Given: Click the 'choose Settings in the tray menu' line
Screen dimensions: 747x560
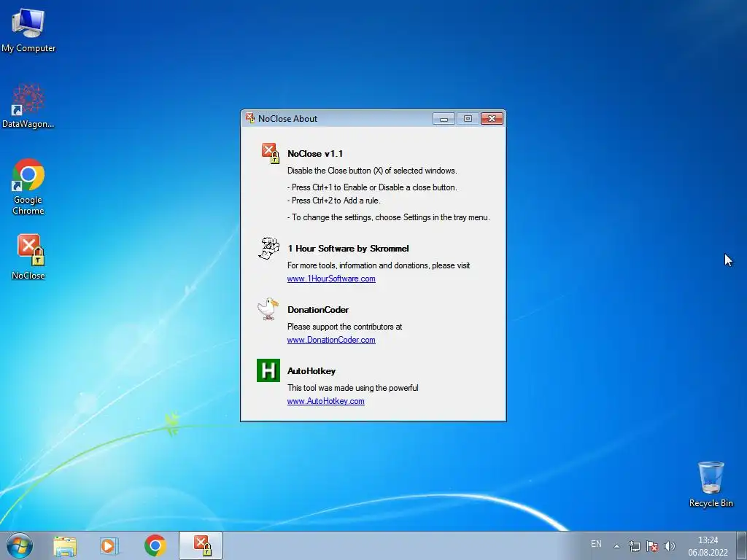Looking at the screenshot, I should 389,217.
